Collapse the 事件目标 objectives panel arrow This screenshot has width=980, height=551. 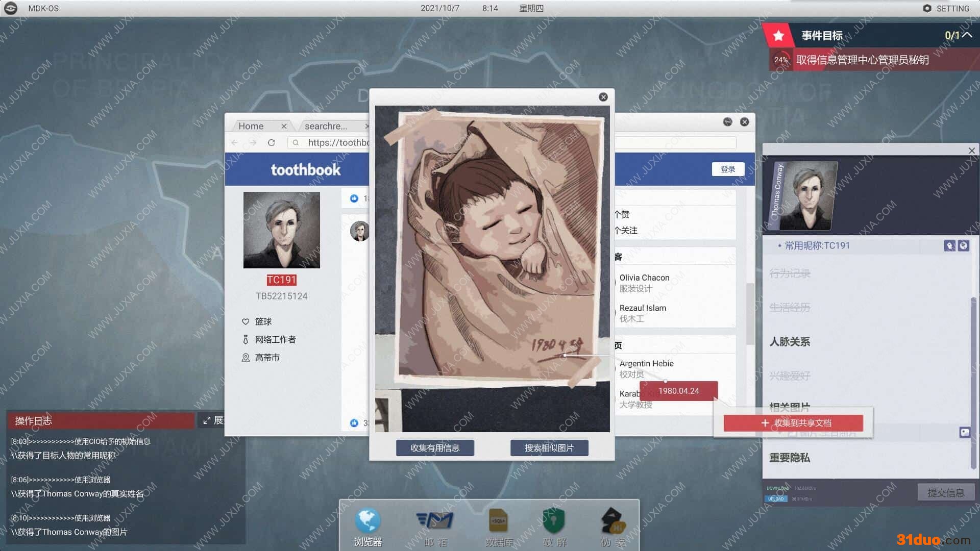tap(967, 35)
